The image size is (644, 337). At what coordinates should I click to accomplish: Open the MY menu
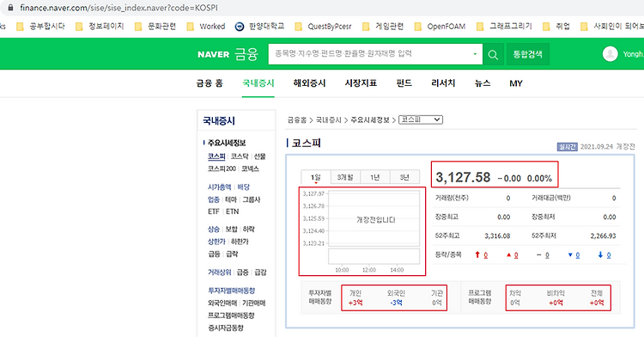pyautogui.click(x=516, y=83)
